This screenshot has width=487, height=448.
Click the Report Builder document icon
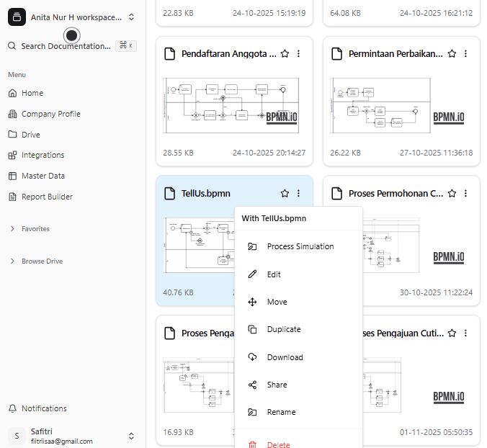click(x=12, y=197)
